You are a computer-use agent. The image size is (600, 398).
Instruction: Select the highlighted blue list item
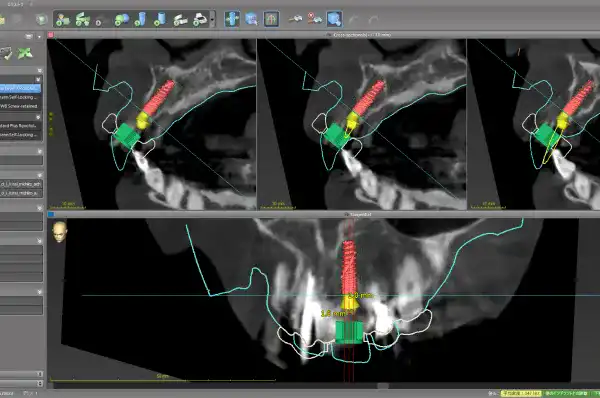click(20, 88)
